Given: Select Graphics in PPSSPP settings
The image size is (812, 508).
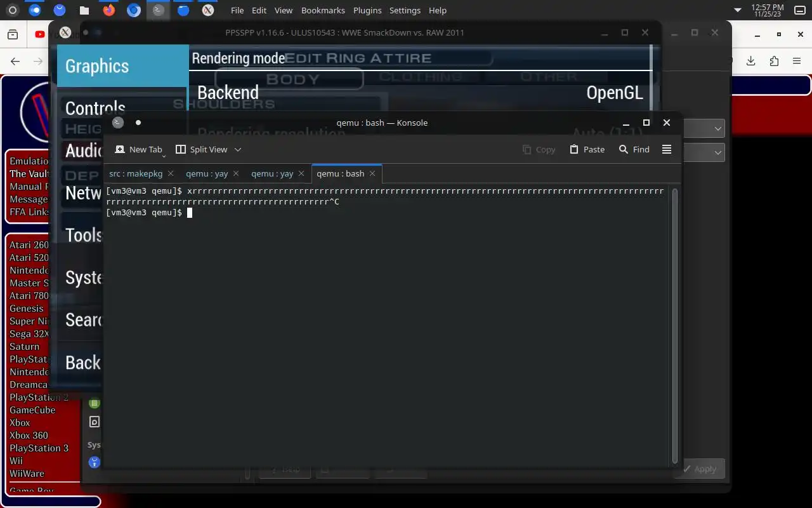Looking at the screenshot, I should tap(123, 65).
